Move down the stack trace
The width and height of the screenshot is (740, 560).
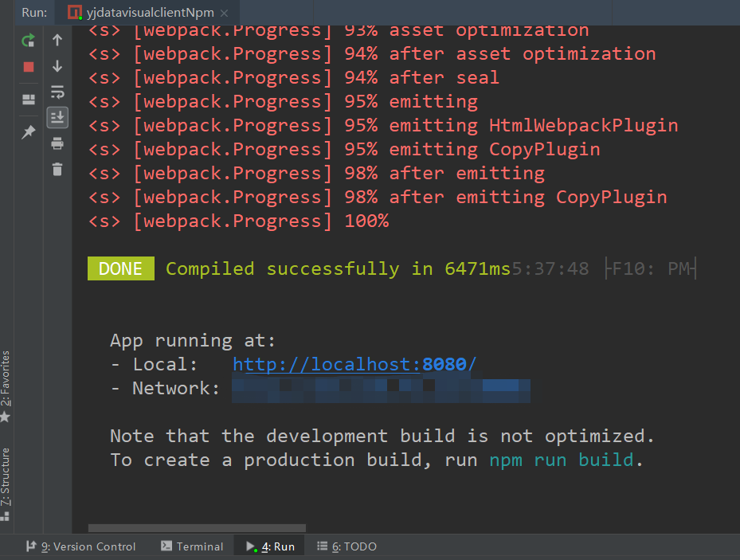pyautogui.click(x=57, y=65)
